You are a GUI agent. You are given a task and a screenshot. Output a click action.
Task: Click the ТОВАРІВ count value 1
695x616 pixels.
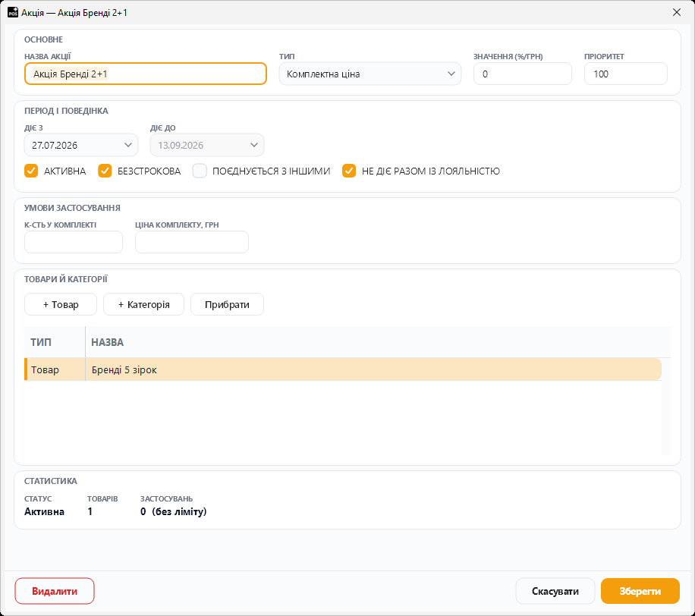tap(90, 511)
